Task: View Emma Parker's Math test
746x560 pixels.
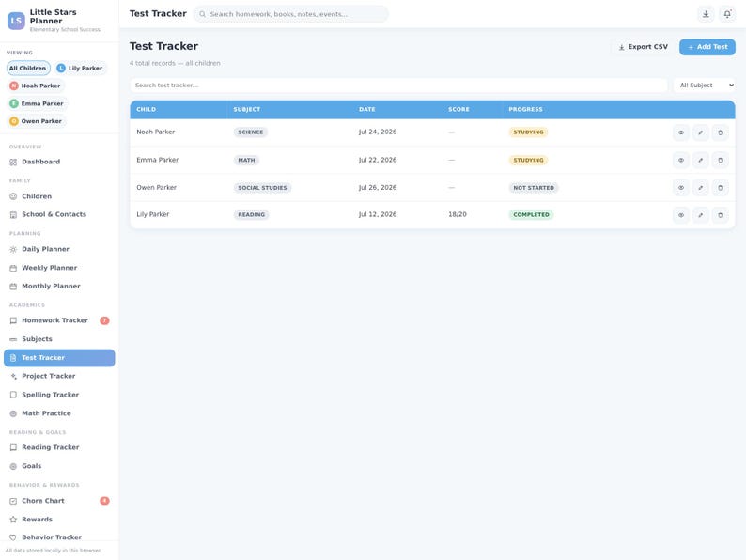Action: click(x=681, y=161)
